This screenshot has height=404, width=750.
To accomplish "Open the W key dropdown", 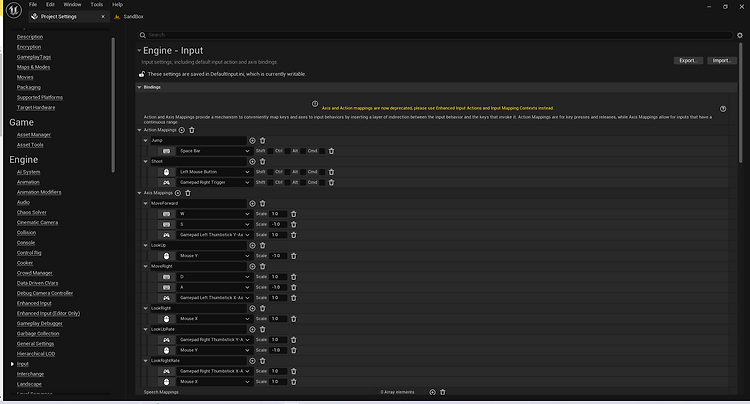I will click(214, 214).
